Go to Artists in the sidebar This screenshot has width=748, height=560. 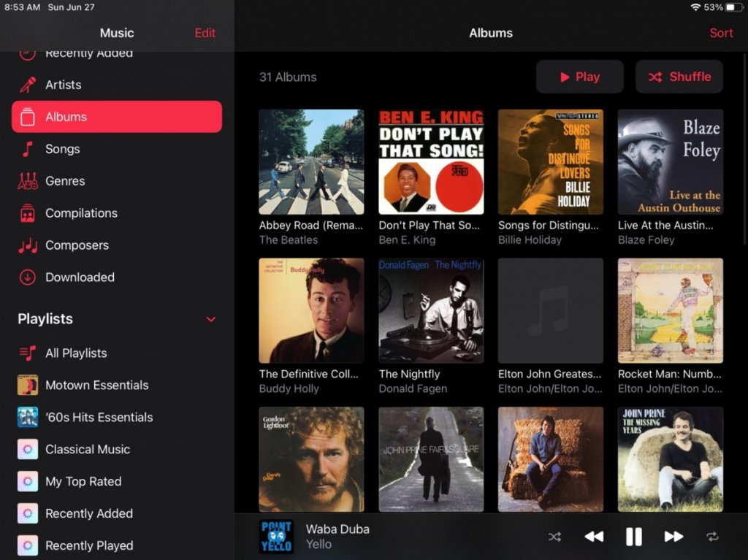pos(117,85)
